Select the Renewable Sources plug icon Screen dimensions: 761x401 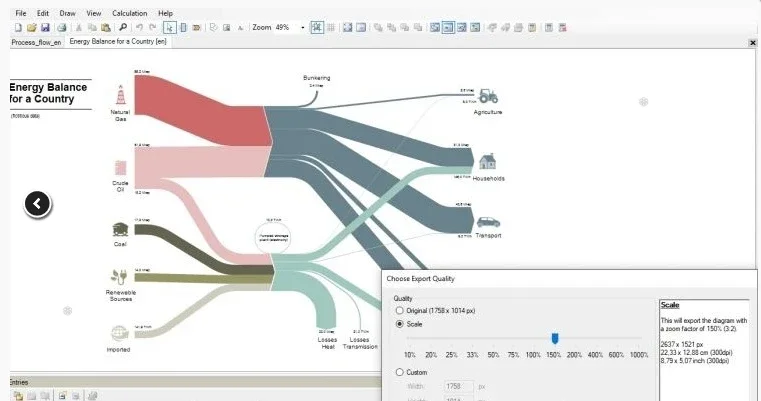pyautogui.click(x=119, y=277)
